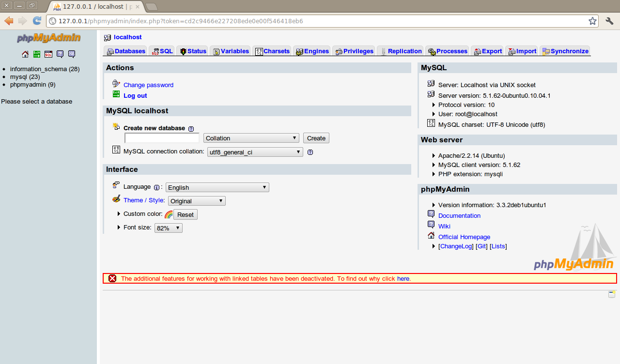Open the Font size dropdown set to 82%
Image resolution: width=620 pixels, height=364 pixels.
pyautogui.click(x=168, y=228)
